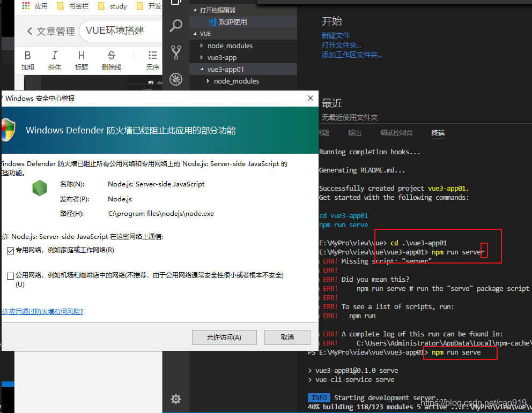Screen dimensions: 532x413
Task: Toggle the 专用网络 private network checkbox
Action: 11,251
